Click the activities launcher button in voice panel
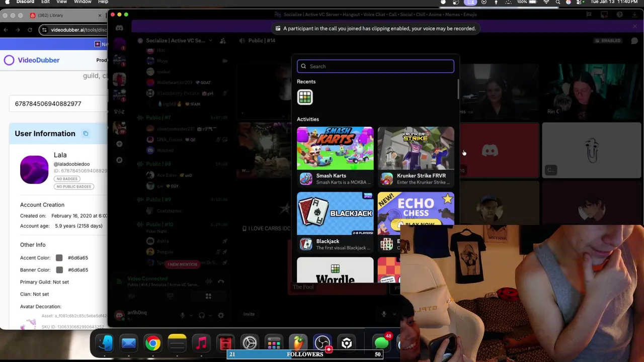Screen dimensions: 644x362 point(208,296)
